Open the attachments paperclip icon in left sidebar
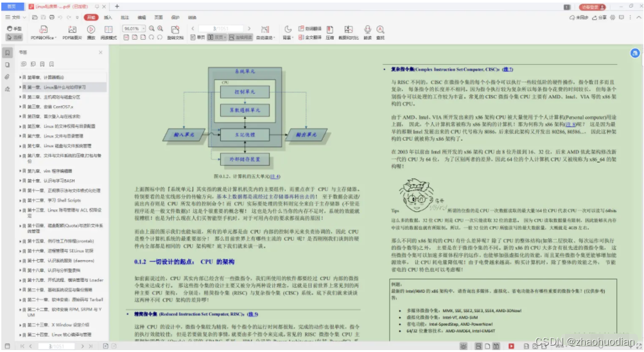This screenshot has height=352, width=644. (x=8, y=77)
